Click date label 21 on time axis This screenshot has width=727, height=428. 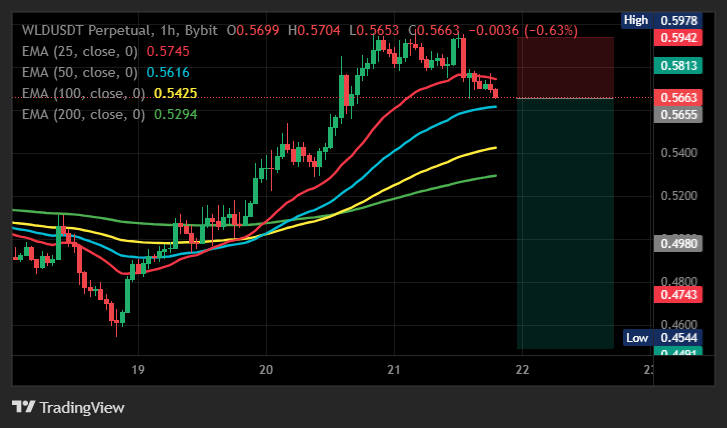(x=394, y=370)
